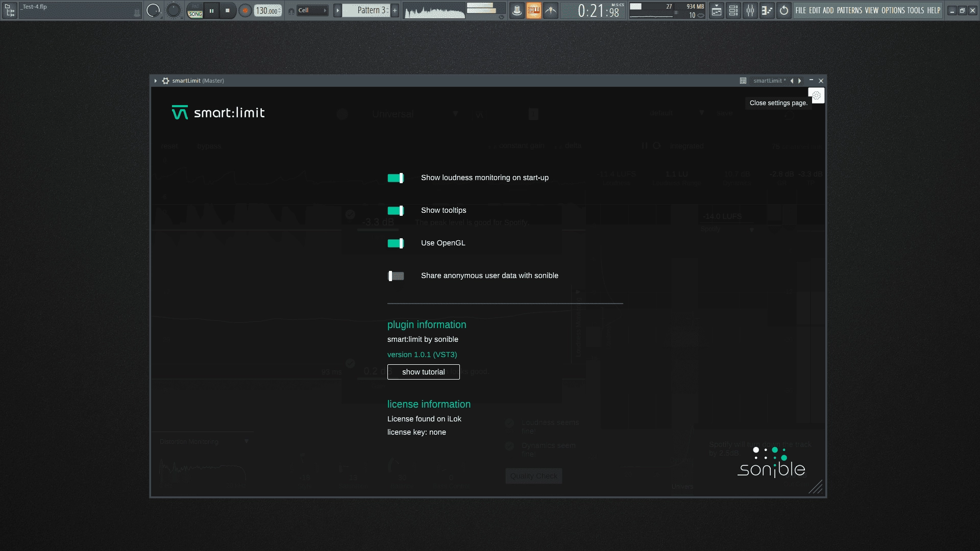Screen dimensions: 980x551
Task: Minimize the smartLimit plugin window
Action: point(811,81)
